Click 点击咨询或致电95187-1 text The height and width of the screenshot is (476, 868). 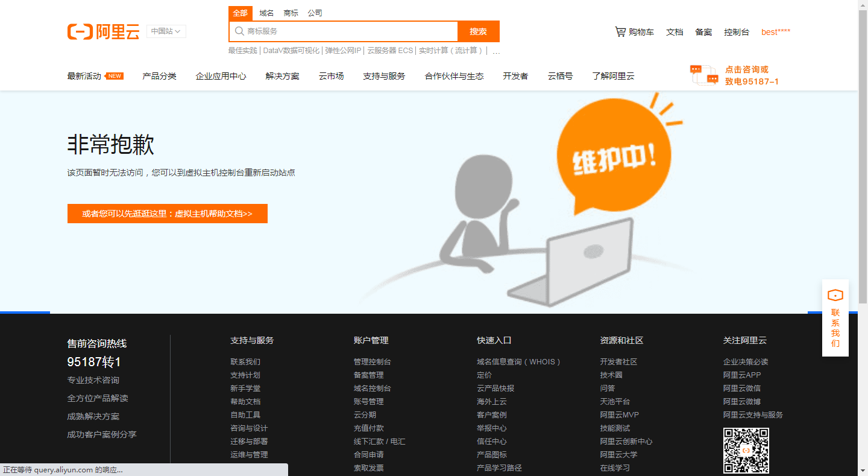[x=752, y=75]
